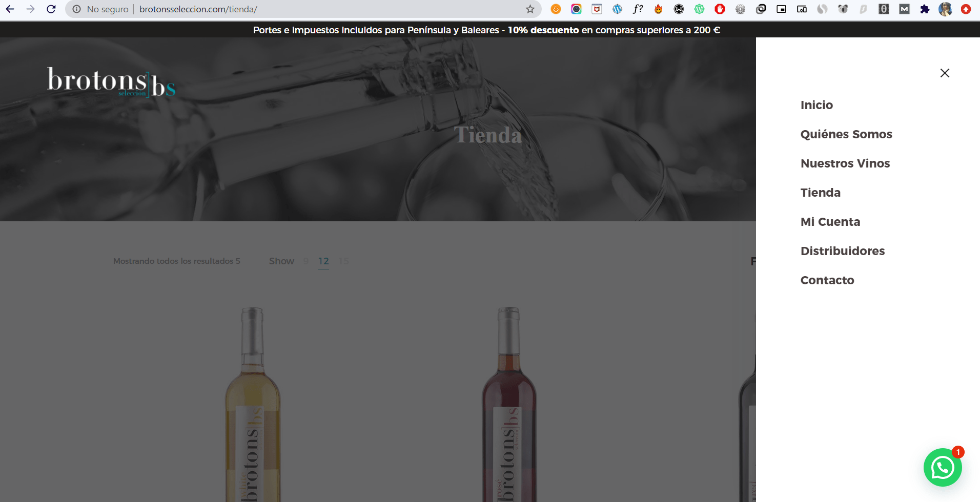Click the address bar URL

(198, 9)
